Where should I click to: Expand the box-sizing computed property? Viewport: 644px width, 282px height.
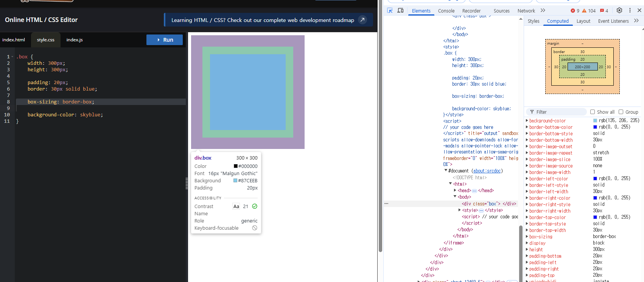coord(527,237)
